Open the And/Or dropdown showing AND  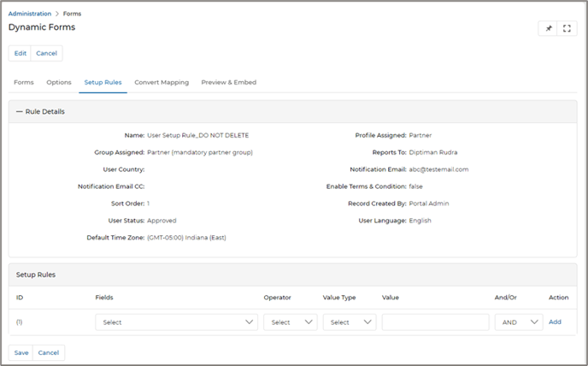point(518,322)
